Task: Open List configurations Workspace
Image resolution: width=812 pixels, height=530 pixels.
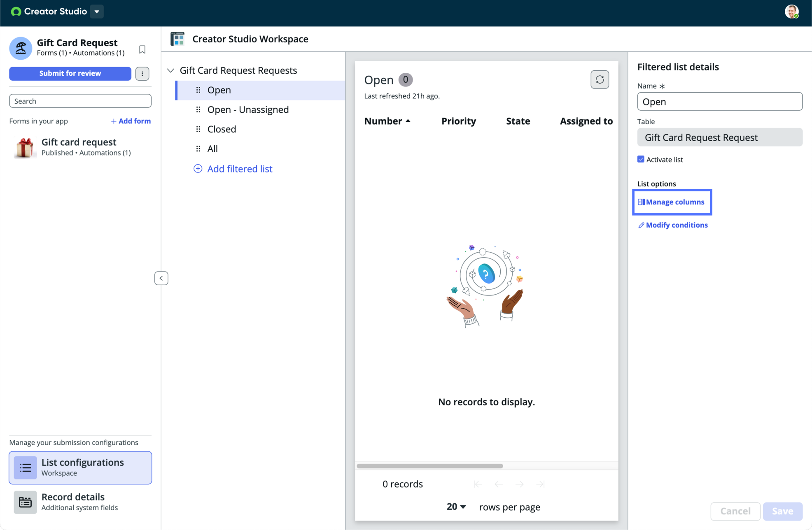Action: coord(80,467)
